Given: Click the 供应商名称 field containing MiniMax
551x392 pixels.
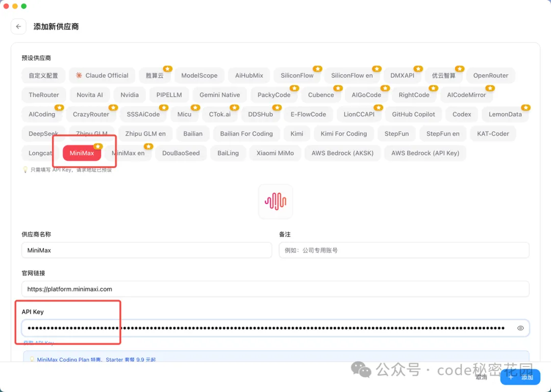Looking at the screenshot, I should pyautogui.click(x=146, y=250).
